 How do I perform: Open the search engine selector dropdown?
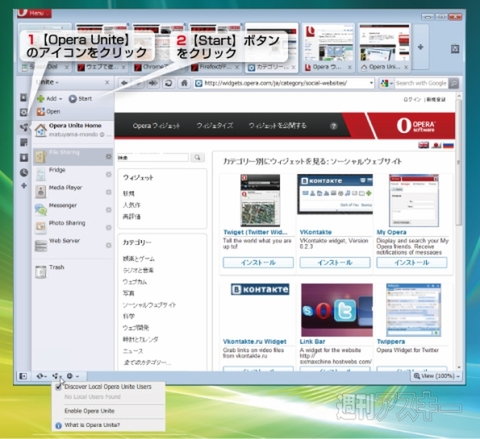[386, 83]
